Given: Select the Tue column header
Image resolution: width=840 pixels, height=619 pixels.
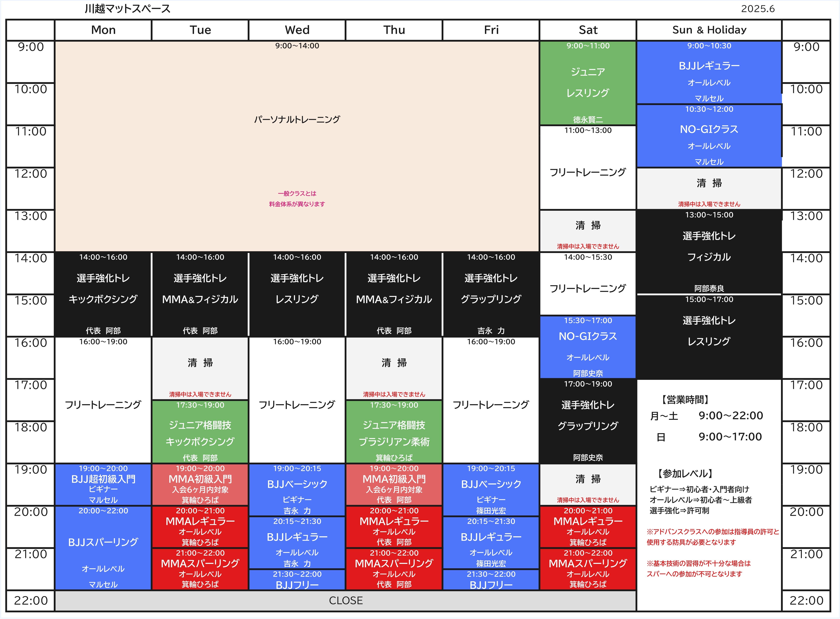Looking at the screenshot, I should pyautogui.click(x=200, y=30).
